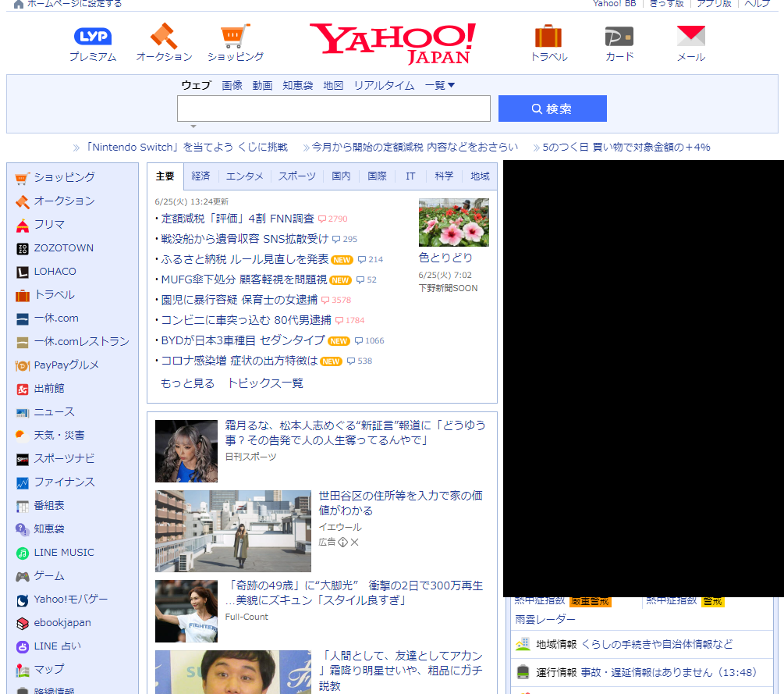784x694 pixels.
Task: Click sidebar 番組表 icon
Action: point(23,507)
